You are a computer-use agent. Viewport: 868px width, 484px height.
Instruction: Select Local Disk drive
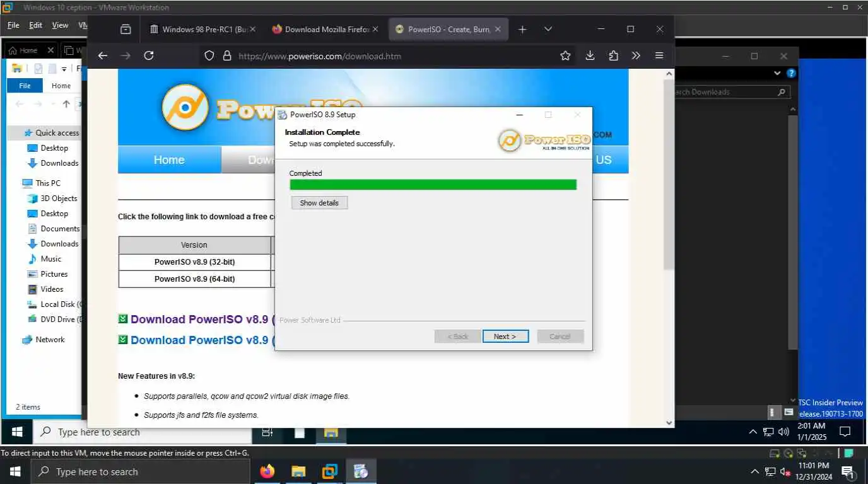(x=54, y=304)
